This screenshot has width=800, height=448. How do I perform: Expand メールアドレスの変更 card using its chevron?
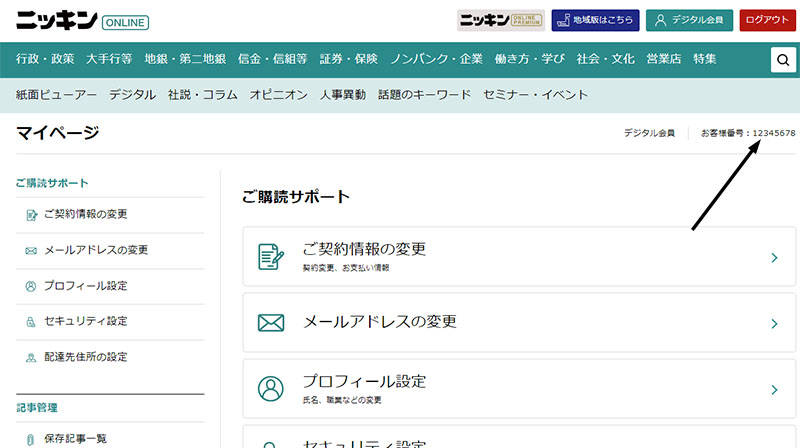[x=774, y=324]
